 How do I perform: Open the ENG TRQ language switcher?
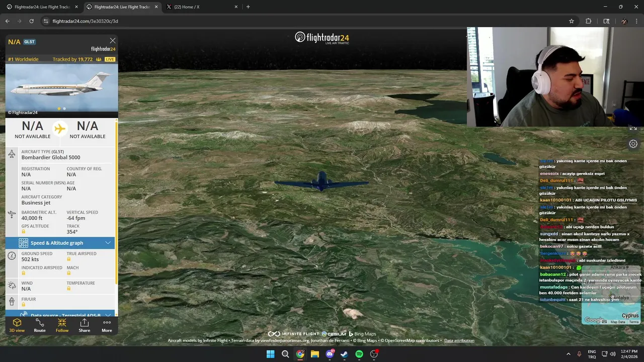tap(592, 354)
